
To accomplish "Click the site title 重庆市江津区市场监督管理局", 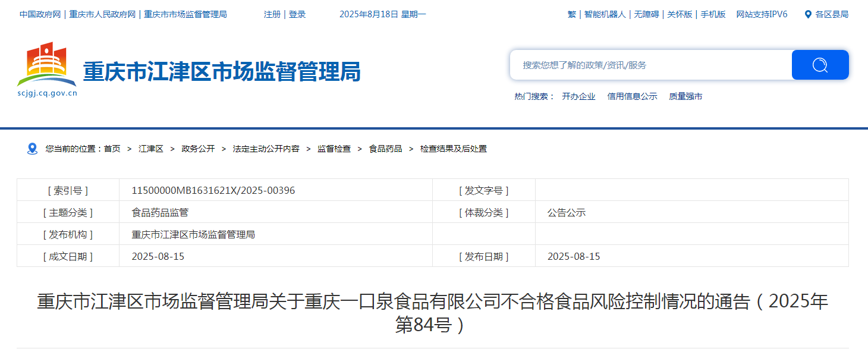I will tap(222, 72).
